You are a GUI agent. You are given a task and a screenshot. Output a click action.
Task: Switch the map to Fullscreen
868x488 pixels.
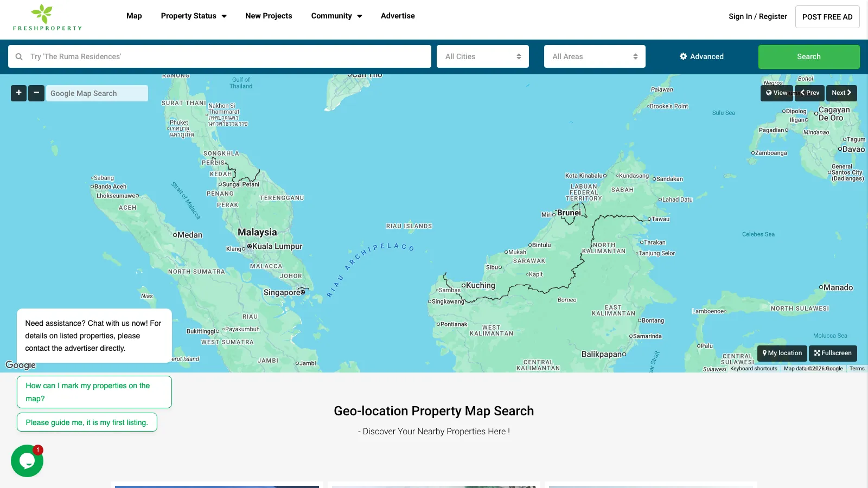click(x=833, y=353)
